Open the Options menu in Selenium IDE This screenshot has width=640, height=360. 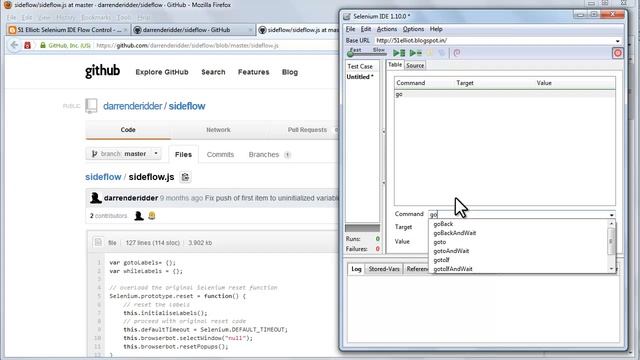(413, 29)
